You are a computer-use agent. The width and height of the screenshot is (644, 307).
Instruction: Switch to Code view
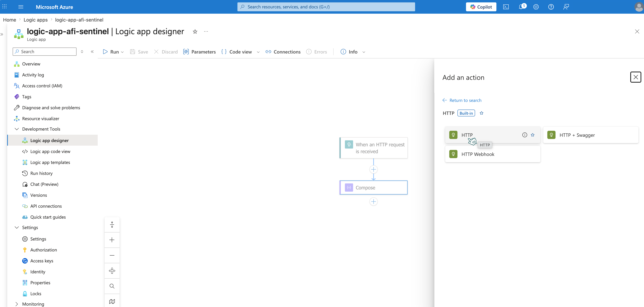236,52
